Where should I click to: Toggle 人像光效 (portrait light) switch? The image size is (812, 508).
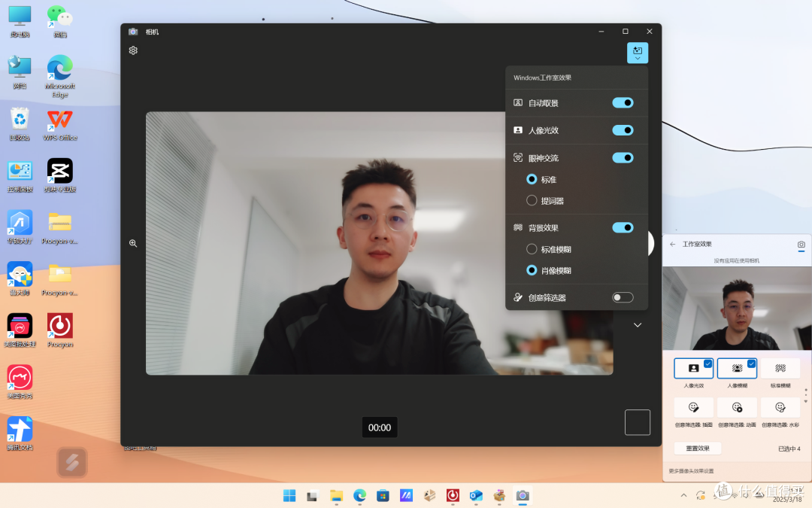click(623, 130)
